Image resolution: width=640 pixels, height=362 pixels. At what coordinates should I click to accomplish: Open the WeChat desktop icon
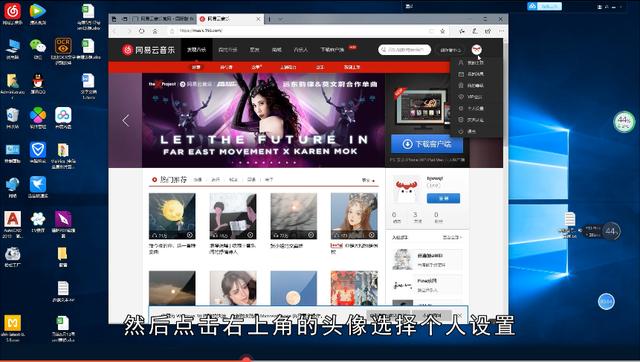tap(38, 49)
